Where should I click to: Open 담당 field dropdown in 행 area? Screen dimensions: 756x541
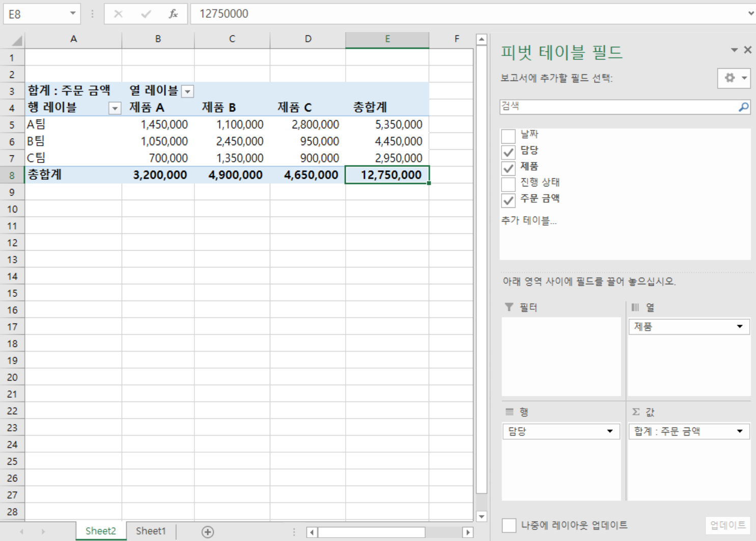(610, 431)
